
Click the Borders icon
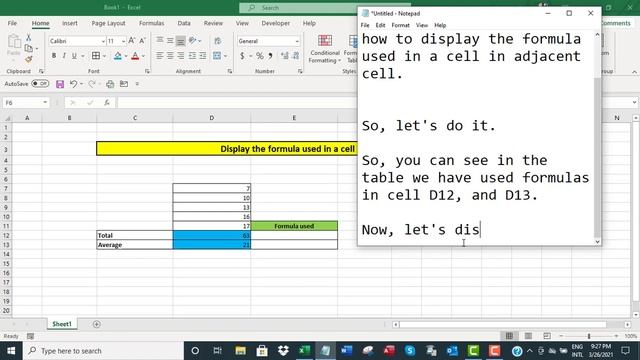(x=96, y=56)
